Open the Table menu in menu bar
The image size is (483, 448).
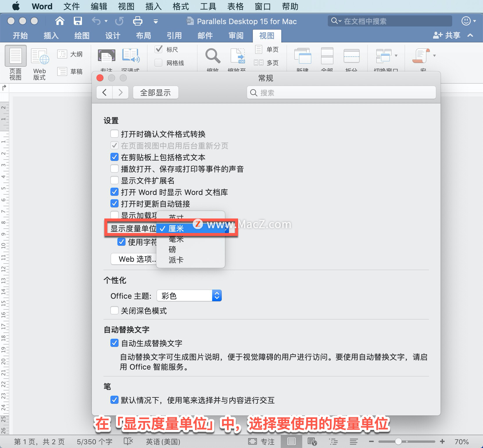point(235,6)
